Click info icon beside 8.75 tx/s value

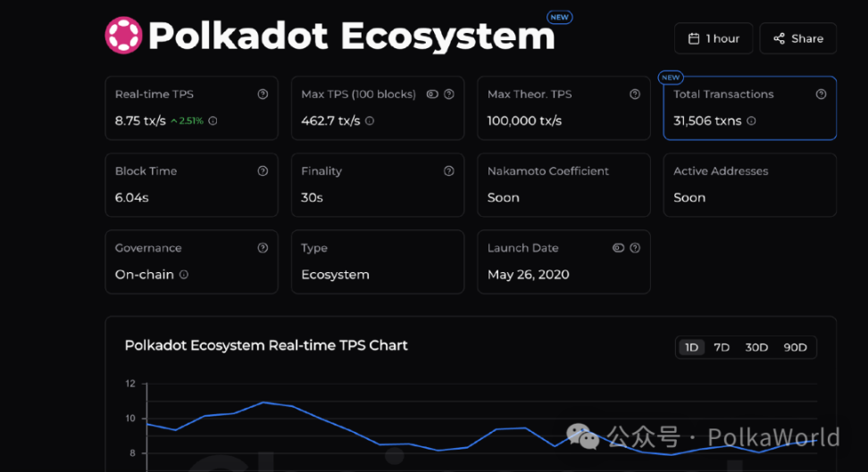(x=213, y=120)
